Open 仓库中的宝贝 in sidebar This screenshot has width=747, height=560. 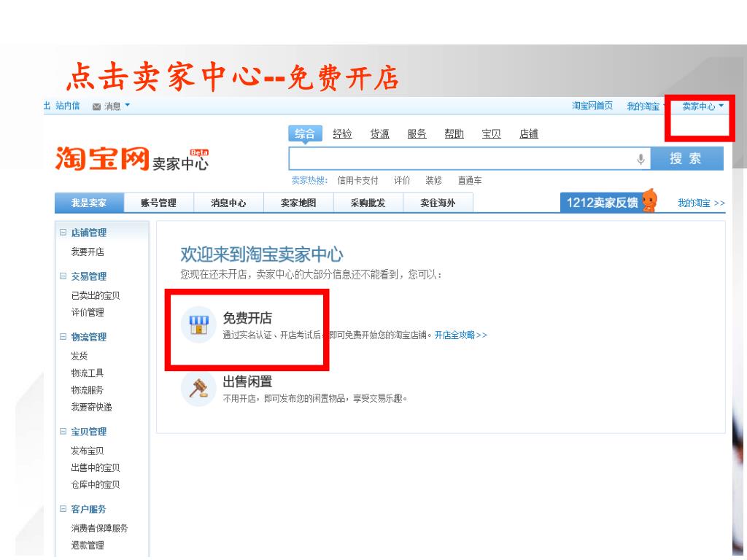[x=96, y=485]
